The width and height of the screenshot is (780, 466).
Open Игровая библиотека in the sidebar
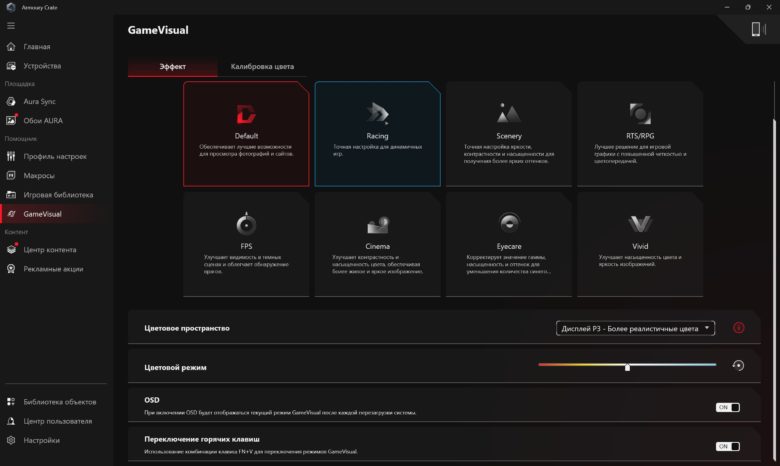coord(58,194)
